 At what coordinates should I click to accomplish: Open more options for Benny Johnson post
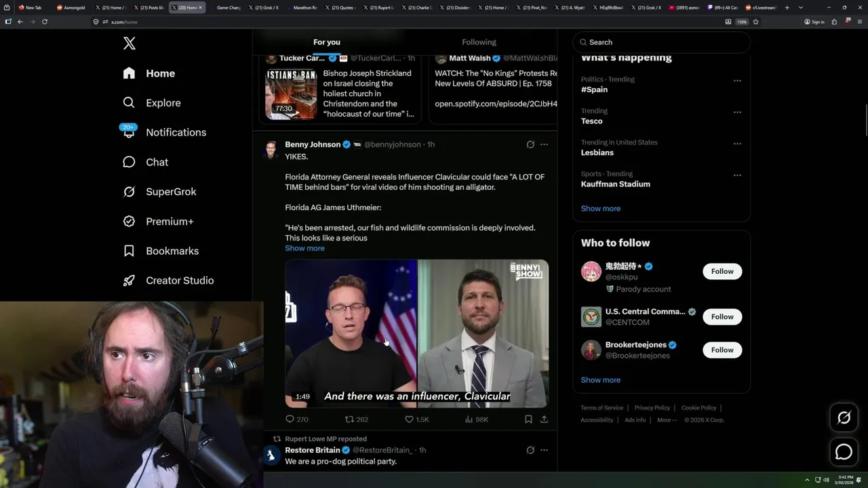[544, 144]
